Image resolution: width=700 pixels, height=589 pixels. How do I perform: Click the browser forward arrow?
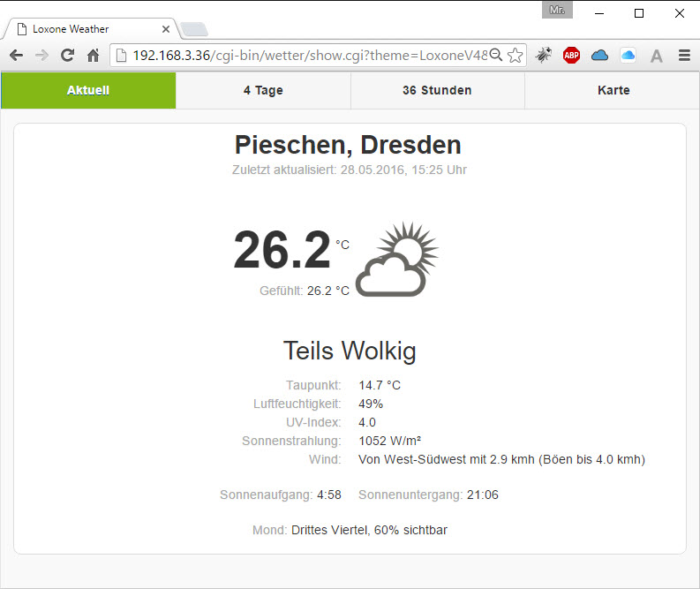(42, 56)
